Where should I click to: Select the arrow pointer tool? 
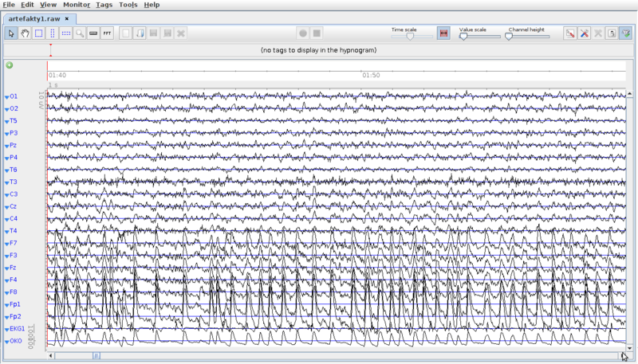[x=12, y=33]
